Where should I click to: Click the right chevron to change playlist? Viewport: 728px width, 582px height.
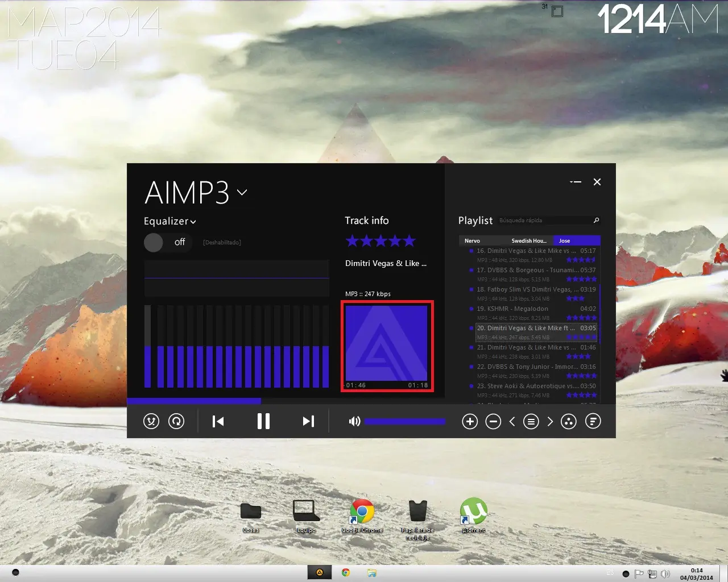(x=550, y=421)
